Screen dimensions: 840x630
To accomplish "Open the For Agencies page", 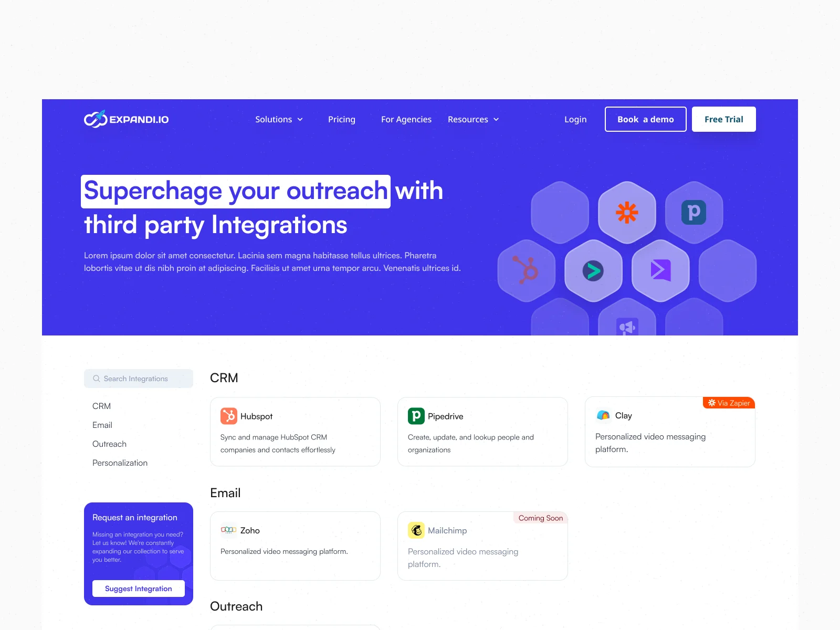I will coord(406,119).
